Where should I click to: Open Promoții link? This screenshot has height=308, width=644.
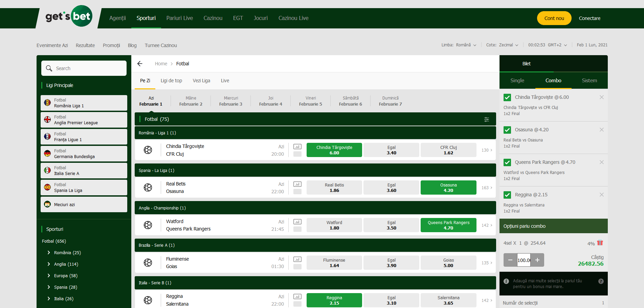click(x=111, y=45)
